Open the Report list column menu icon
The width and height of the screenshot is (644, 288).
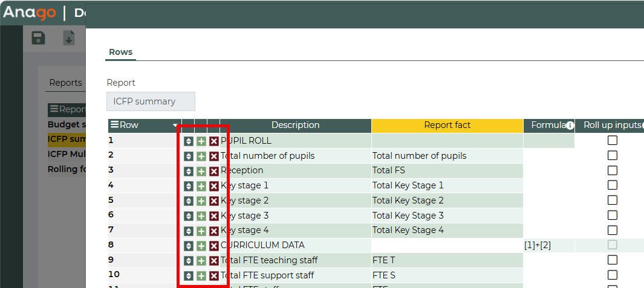point(54,109)
